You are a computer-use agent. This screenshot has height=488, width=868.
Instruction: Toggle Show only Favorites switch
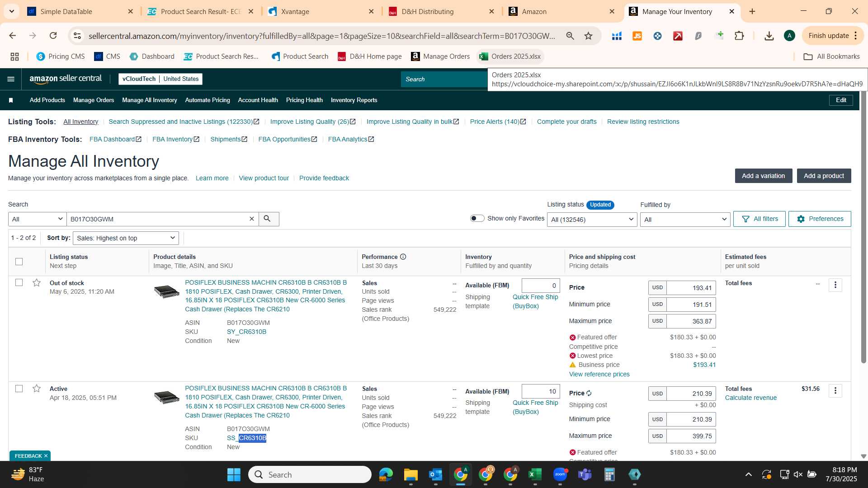[477, 218]
